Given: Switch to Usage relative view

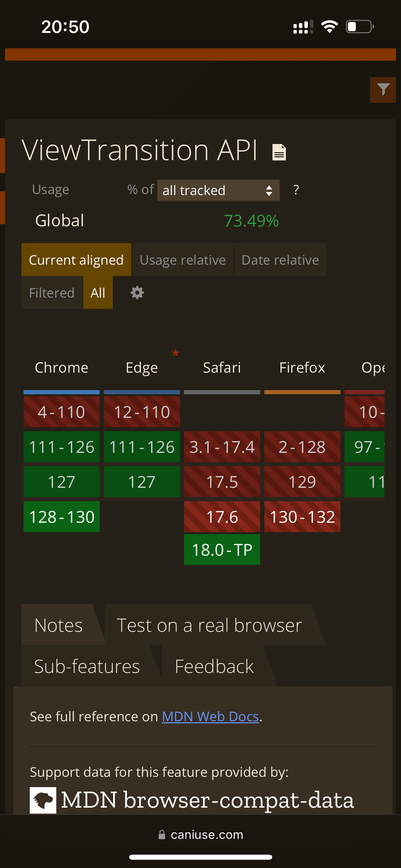Looking at the screenshot, I should pos(183,260).
